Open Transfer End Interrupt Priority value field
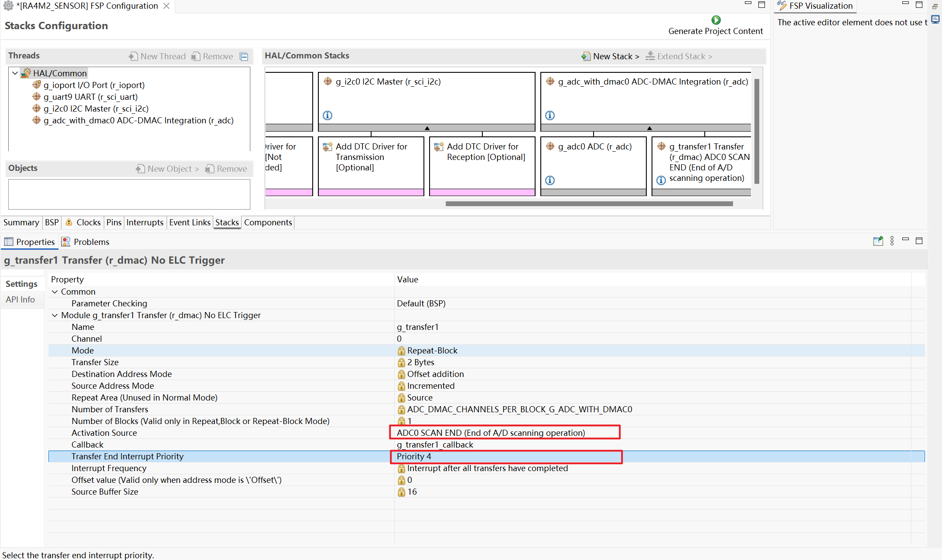The height and width of the screenshot is (560, 942). click(x=506, y=457)
